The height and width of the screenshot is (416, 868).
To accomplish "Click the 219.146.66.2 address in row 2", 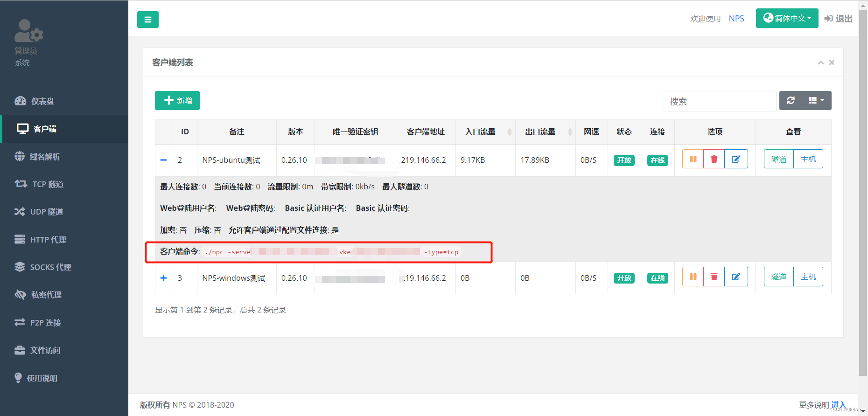I will [x=423, y=160].
